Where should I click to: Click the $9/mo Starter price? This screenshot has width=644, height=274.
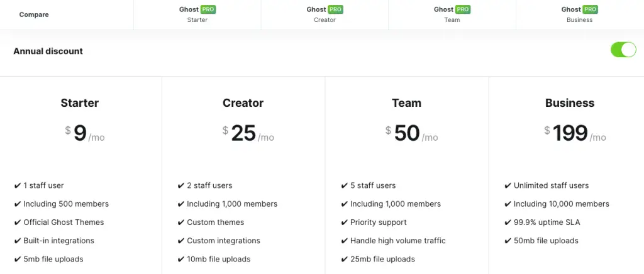pos(85,134)
